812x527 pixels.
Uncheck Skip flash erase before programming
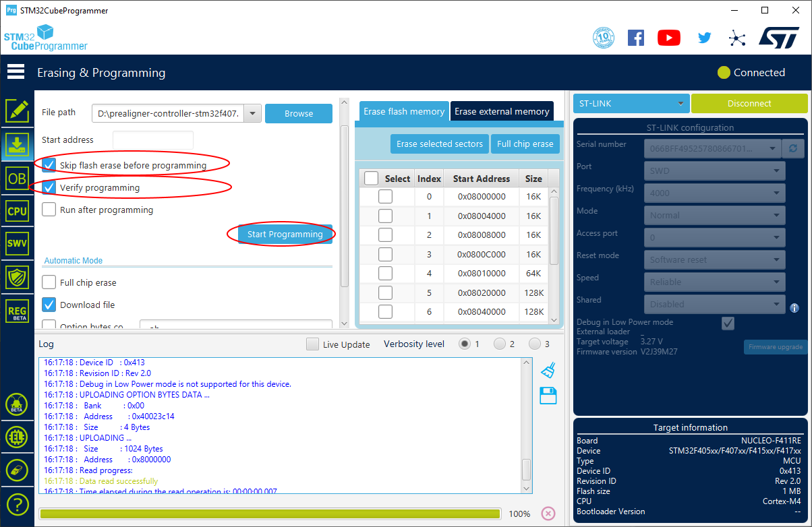(x=49, y=165)
